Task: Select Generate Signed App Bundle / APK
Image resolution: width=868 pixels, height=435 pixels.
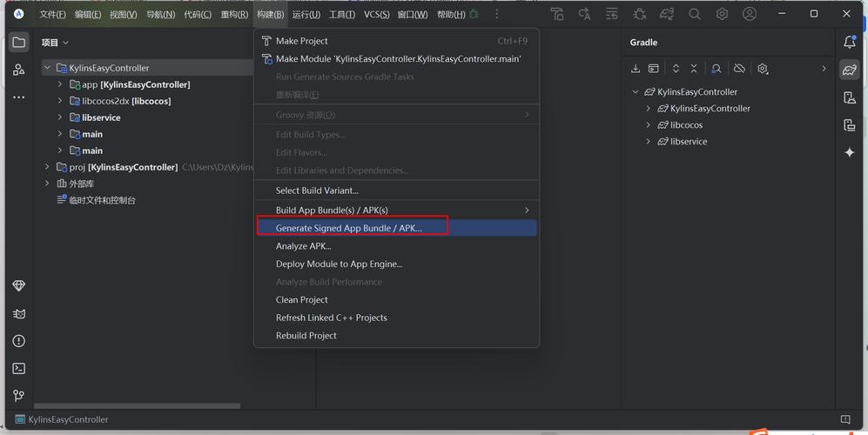Action: tap(348, 228)
